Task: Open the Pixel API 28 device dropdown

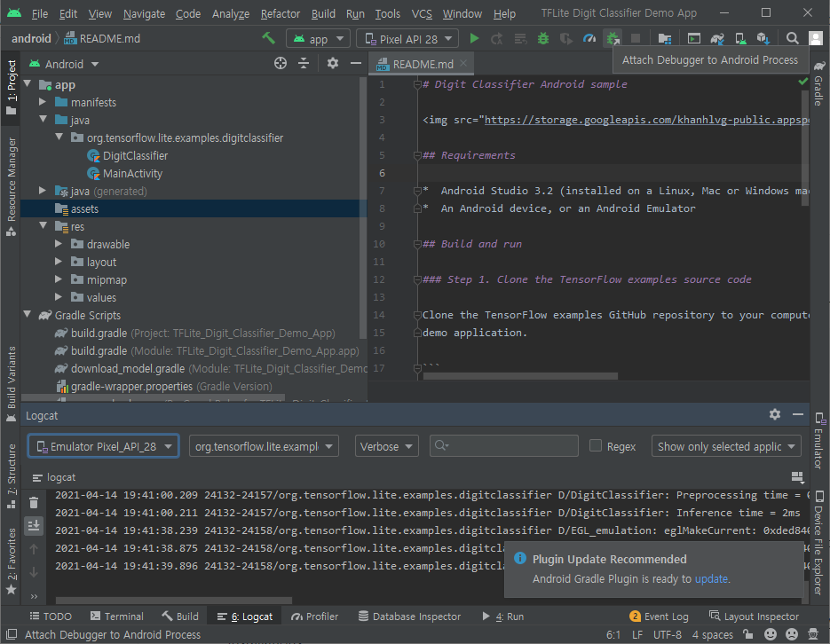Action: tap(407, 39)
